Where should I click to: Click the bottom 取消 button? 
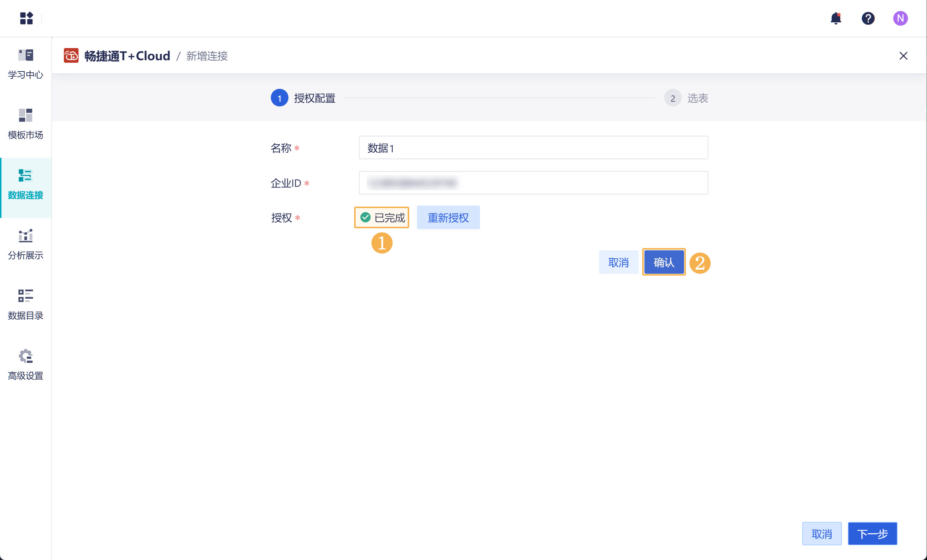(x=822, y=534)
